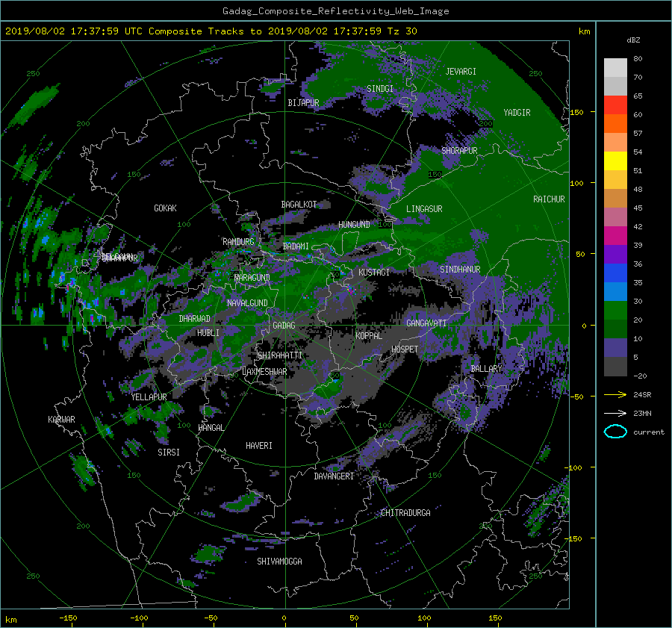Click the strong magenta echo cell near KUSTAGI
Image resolution: width=672 pixels, height=628 pixels.
pos(352,290)
